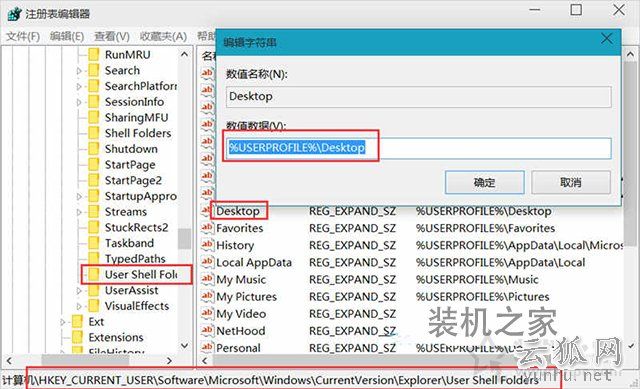Image resolution: width=640 pixels, height=389 pixels.
Task: Click the string value icon beside NetHood
Action: tap(207, 331)
